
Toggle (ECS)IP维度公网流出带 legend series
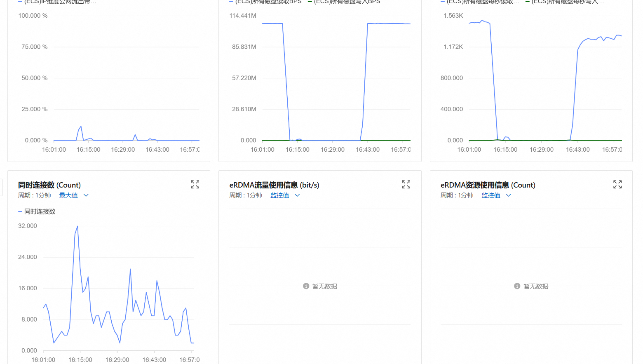coord(57,2)
